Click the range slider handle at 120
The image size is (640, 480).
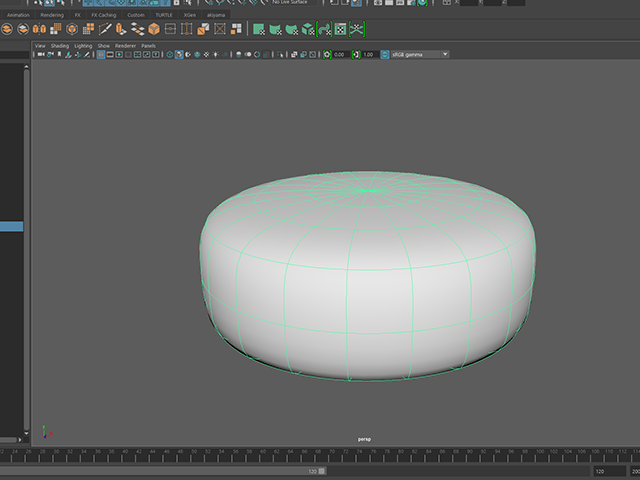[x=322, y=471]
